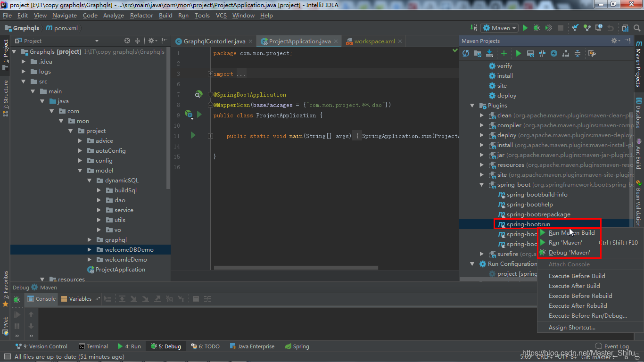The image size is (644, 362).
Task: Toggle the Ant Build tool window stripe
Action: pos(639,153)
